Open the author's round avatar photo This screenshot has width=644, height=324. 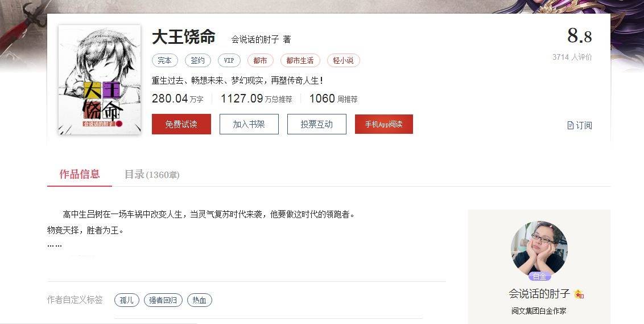(x=539, y=249)
